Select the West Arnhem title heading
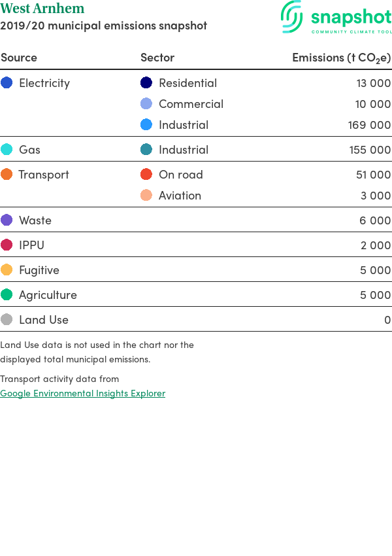 [42, 8]
